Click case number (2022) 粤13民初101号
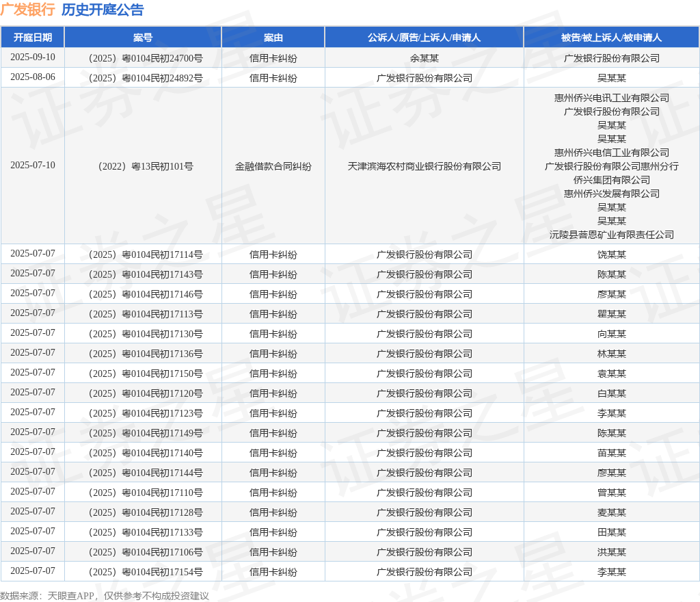 point(146,166)
